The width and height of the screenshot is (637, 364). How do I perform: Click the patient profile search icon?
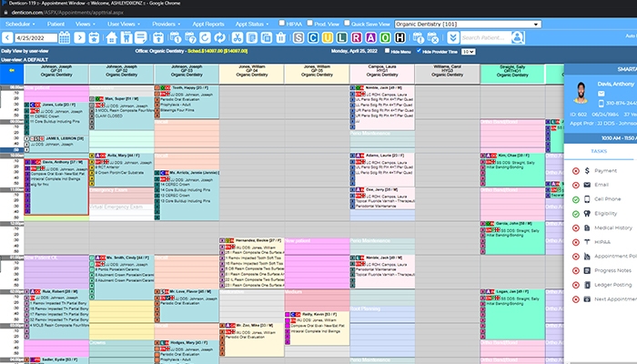[518, 38]
